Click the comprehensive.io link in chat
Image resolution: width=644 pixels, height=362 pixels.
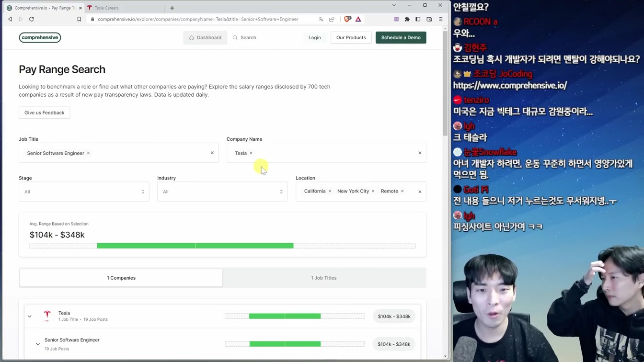point(510,85)
